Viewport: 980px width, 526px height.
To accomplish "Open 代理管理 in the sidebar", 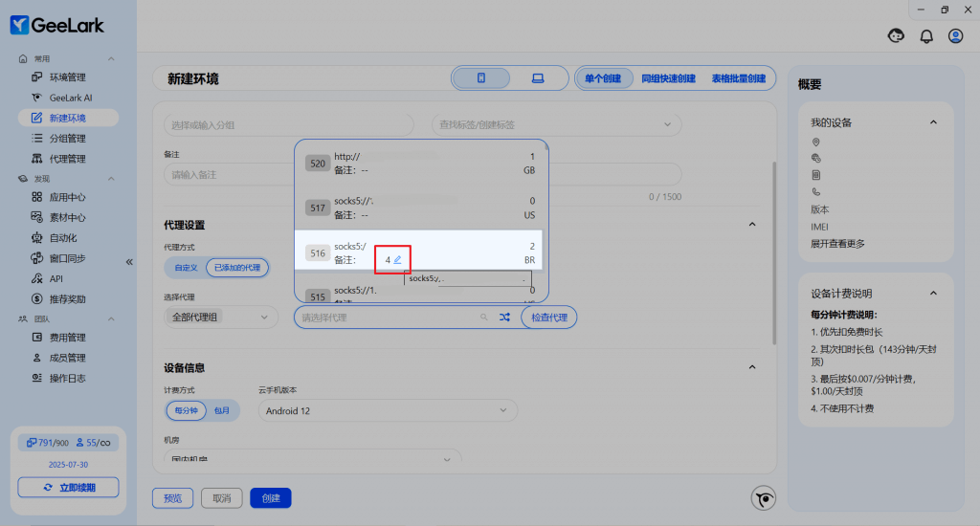I will (x=67, y=159).
